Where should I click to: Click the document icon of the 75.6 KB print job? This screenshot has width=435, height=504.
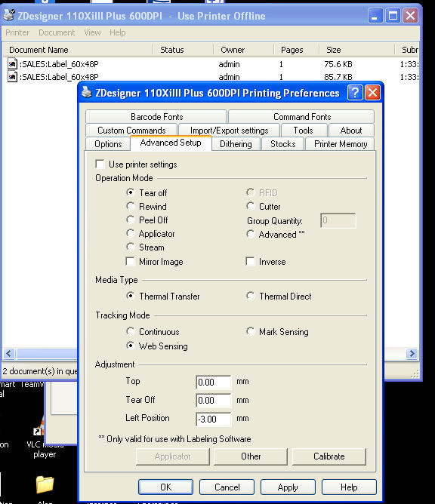click(13, 63)
